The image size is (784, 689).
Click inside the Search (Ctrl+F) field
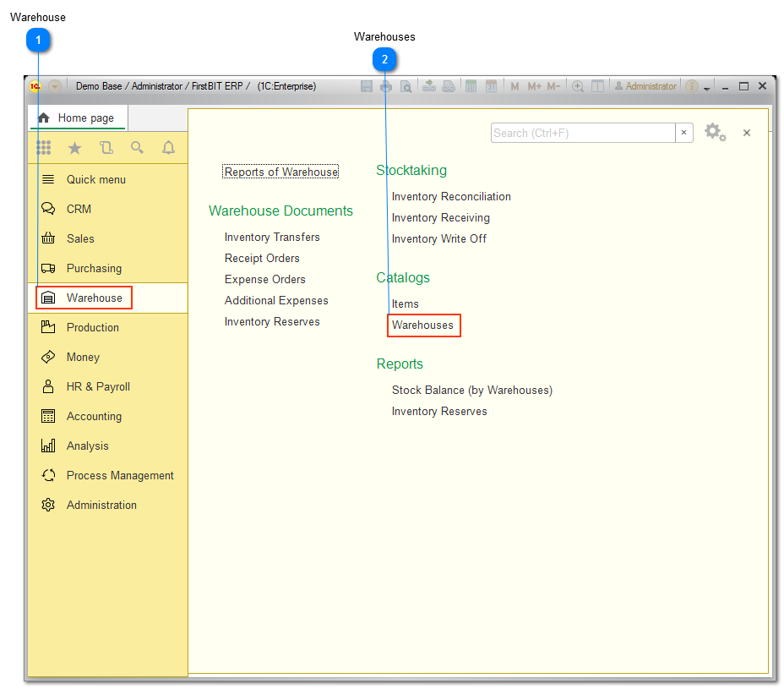(x=583, y=133)
